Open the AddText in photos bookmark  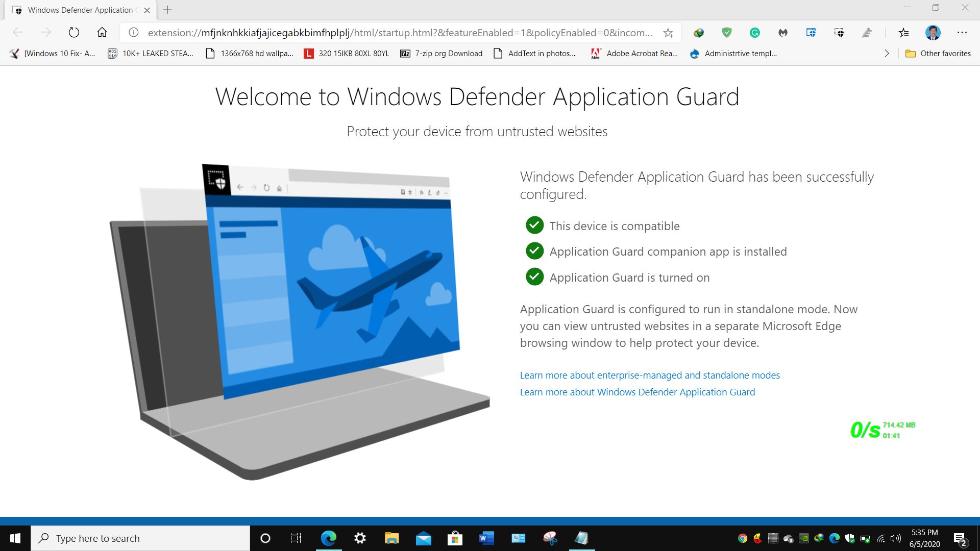tap(534, 54)
